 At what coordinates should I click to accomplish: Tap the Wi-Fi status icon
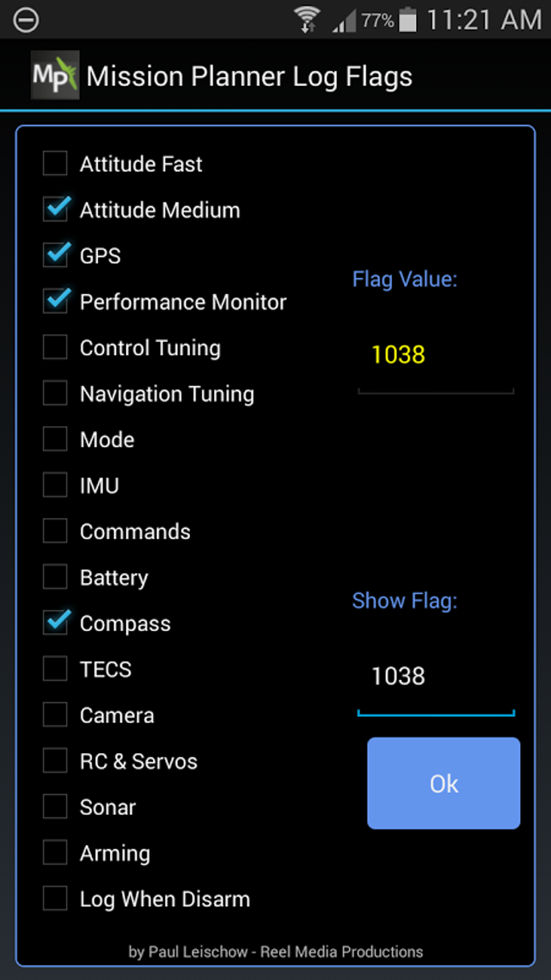[x=307, y=19]
